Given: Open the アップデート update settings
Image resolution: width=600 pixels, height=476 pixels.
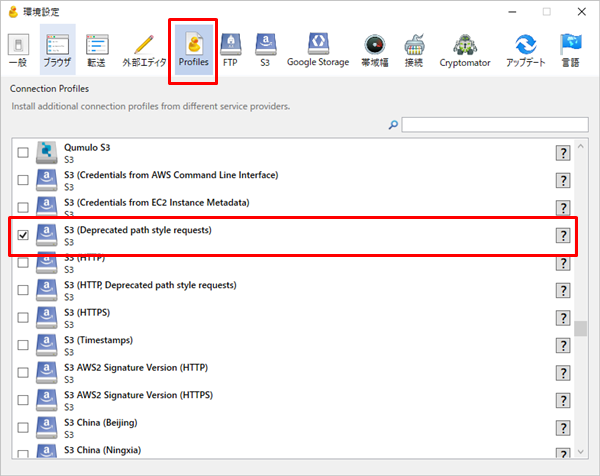Looking at the screenshot, I should click(525, 49).
